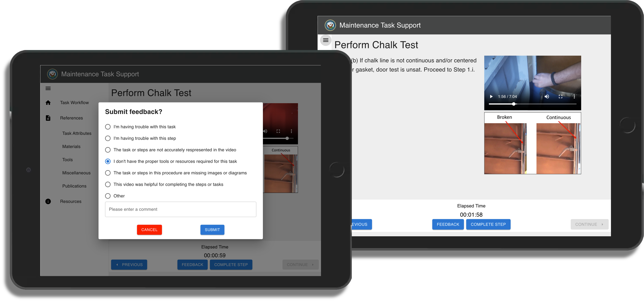Click the feedback comment input field
The image size is (644, 302).
click(180, 209)
